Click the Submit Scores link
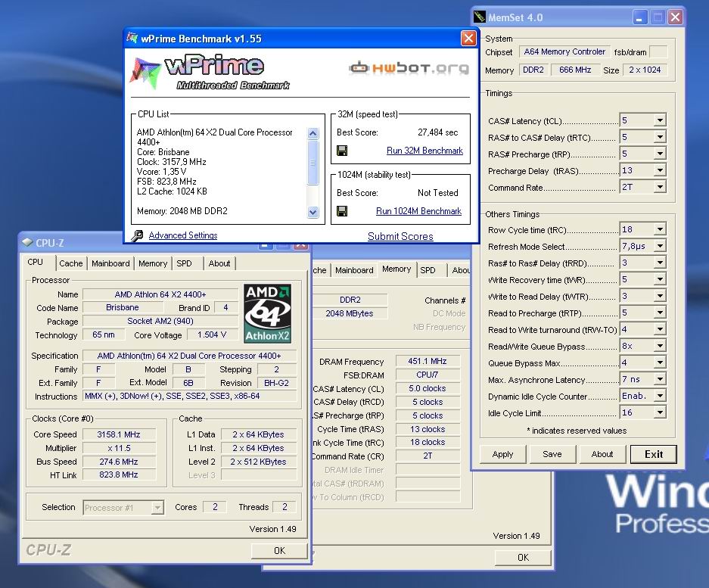 (400, 236)
